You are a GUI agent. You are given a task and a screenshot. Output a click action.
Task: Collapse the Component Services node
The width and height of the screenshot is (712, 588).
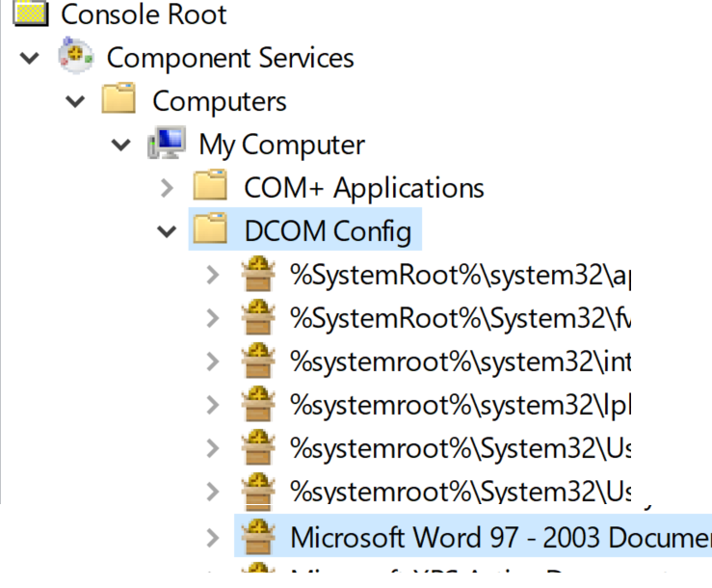[x=31, y=58]
